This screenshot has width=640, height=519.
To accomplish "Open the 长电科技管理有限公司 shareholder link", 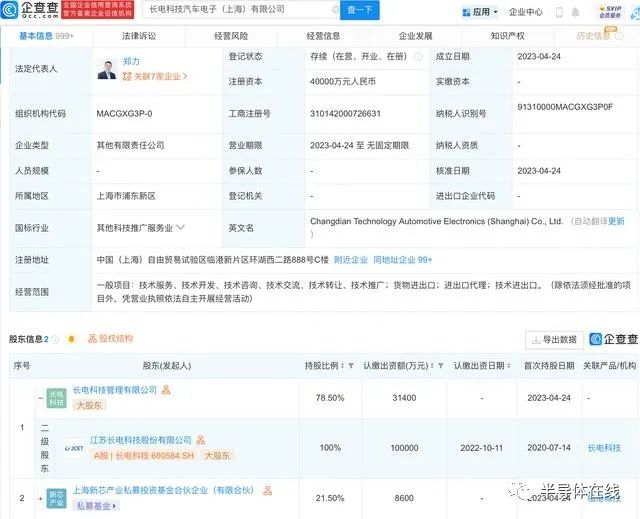I will pos(115,390).
